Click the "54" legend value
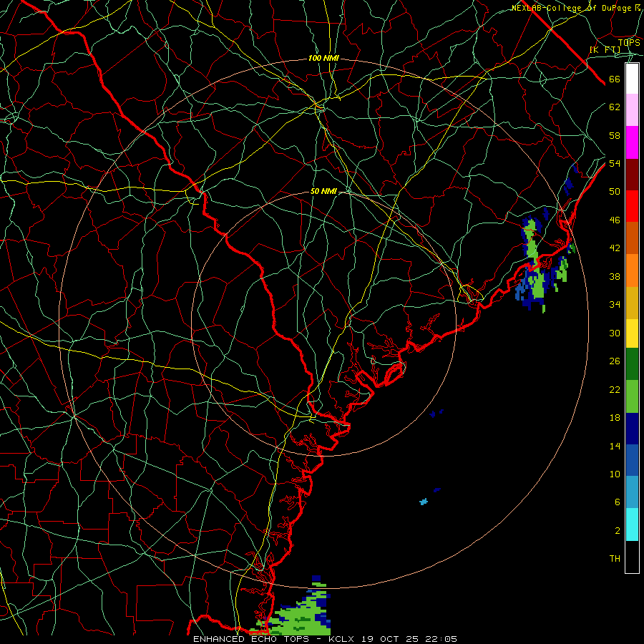The image size is (644, 644). (615, 163)
